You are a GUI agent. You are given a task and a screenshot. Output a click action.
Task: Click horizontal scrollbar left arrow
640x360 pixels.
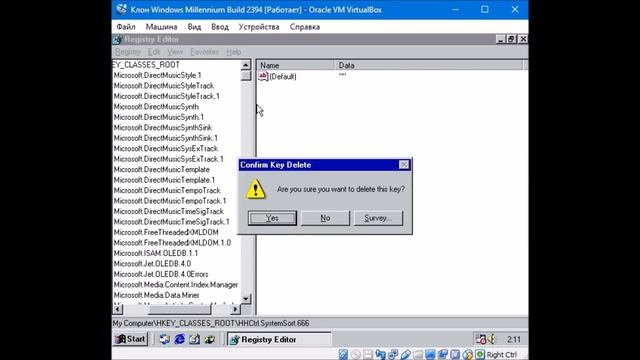pos(118,309)
